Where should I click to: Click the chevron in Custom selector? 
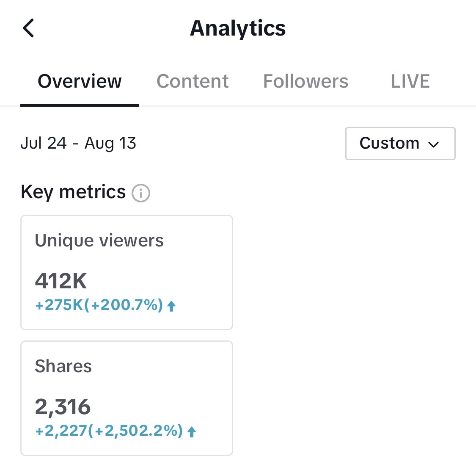point(433,144)
